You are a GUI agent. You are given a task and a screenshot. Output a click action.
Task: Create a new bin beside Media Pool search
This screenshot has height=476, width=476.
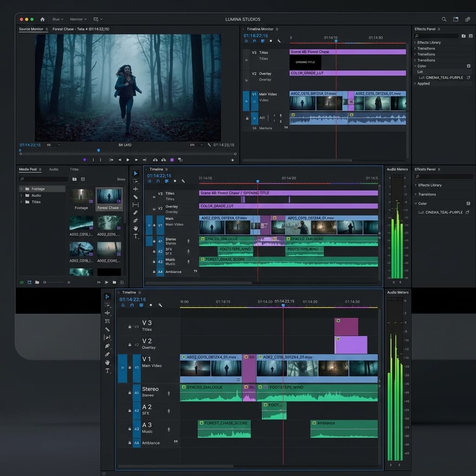point(74,179)
